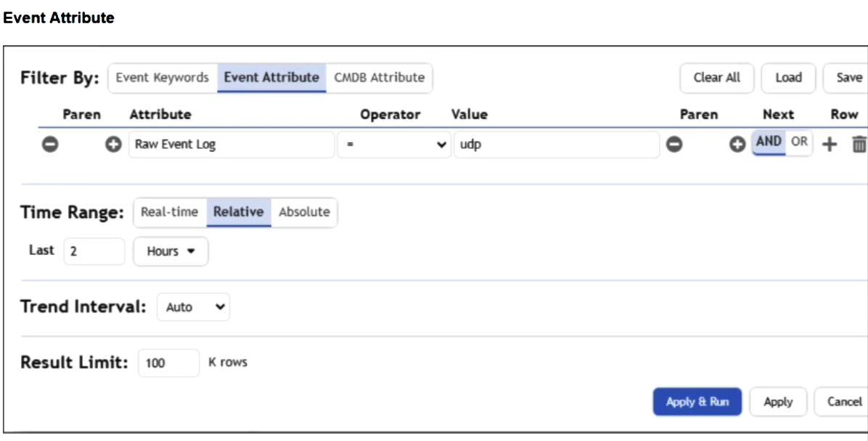Load a saved filter
The image size is (868, 441).
click(x=788, y=78)
